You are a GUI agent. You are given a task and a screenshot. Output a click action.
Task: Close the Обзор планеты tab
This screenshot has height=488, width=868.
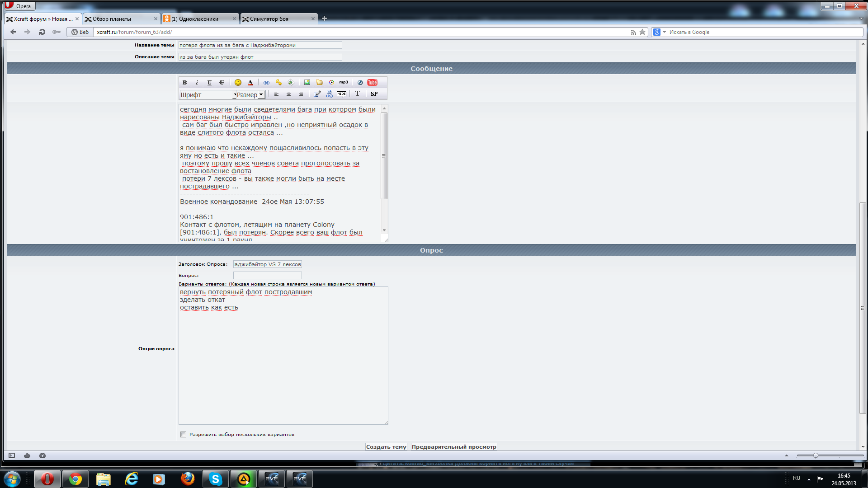(x=156, y=19)
